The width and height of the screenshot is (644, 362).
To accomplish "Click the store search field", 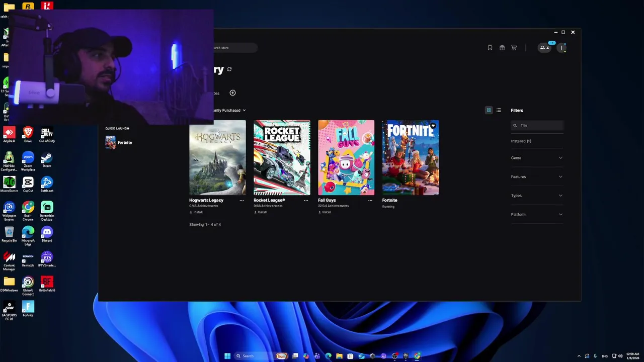I will pos(235,48).
